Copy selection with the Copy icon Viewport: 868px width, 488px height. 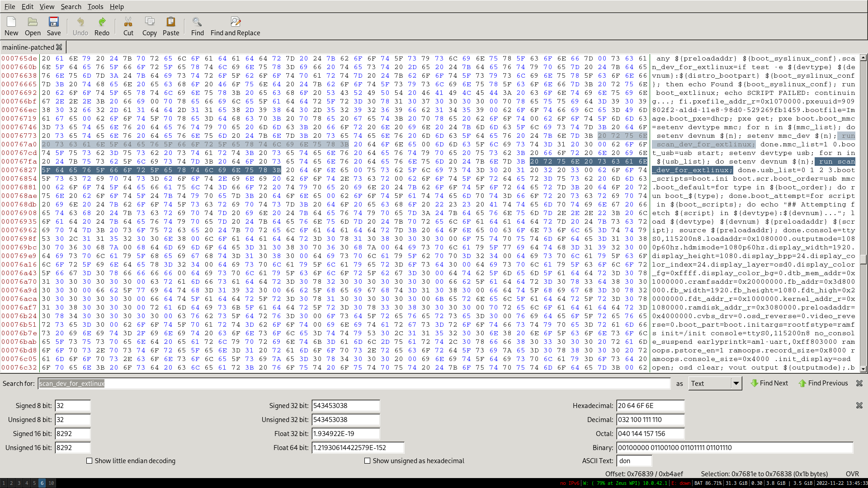coord(150,26)
